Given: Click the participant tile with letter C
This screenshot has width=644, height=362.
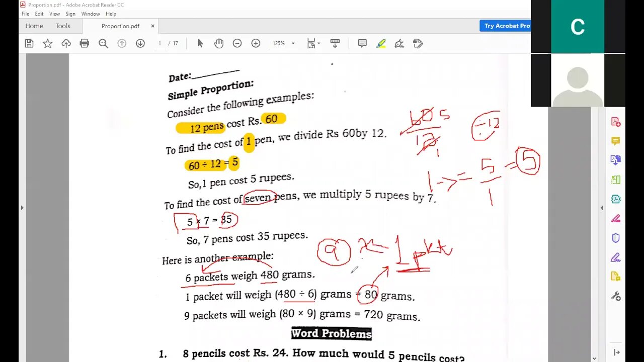Looking at the screenshot, I should click(x=578, y=26).
